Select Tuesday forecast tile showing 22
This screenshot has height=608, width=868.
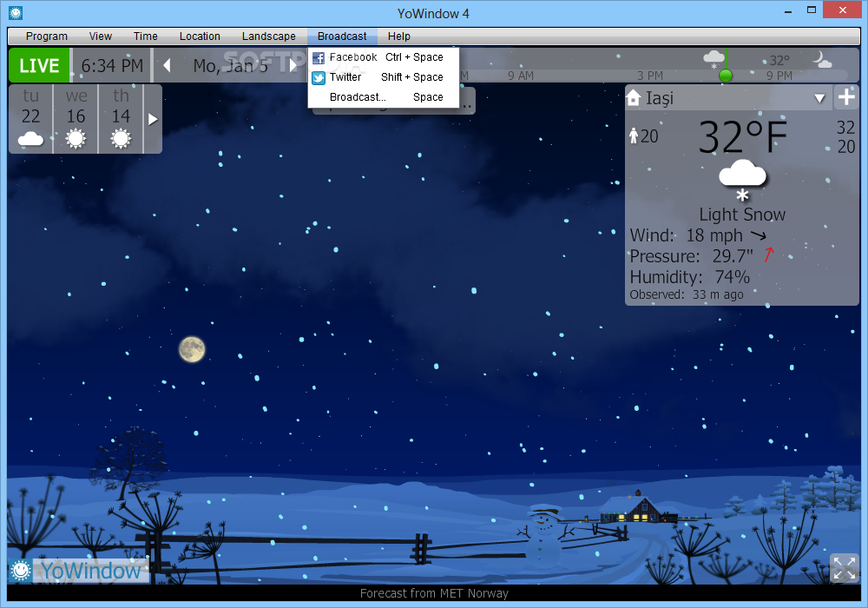click(31, 119)
